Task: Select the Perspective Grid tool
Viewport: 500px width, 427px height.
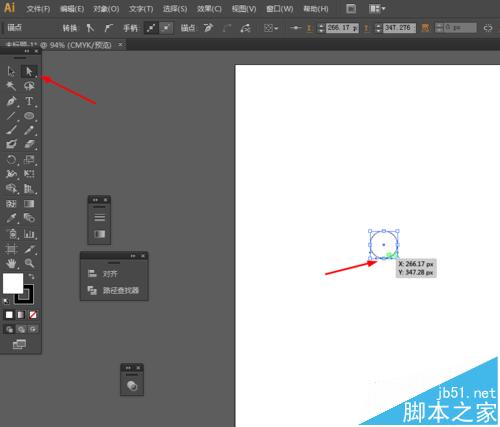Action: [x=29, y=188]
